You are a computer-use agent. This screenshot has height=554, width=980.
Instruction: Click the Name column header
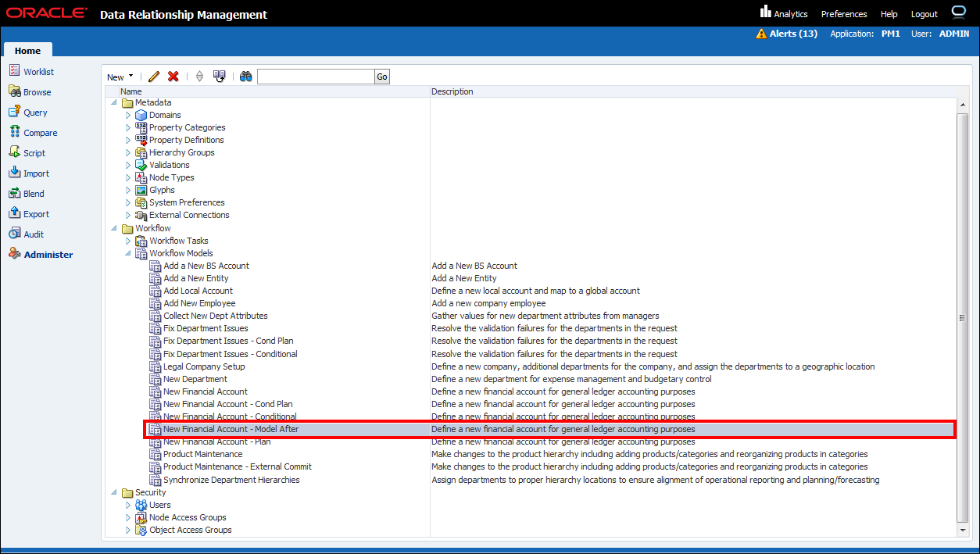pos(131,91)
